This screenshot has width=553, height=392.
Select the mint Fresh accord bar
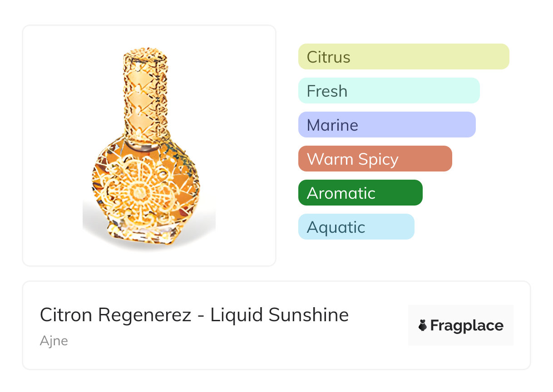389,91
